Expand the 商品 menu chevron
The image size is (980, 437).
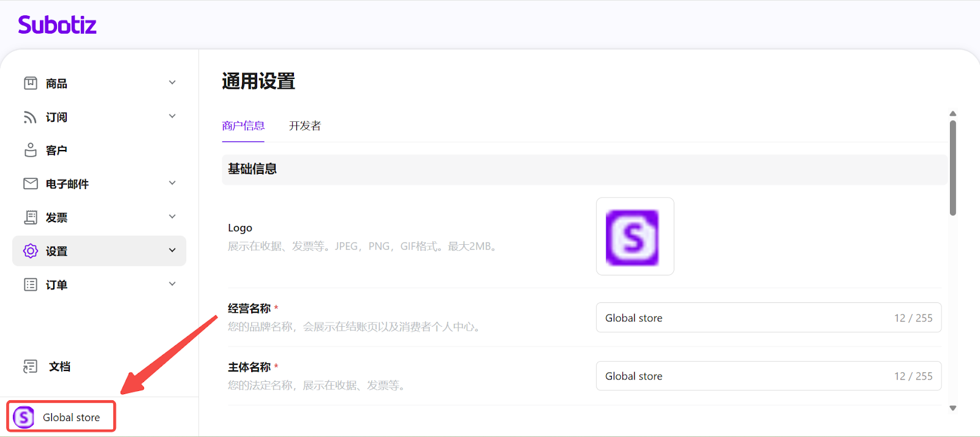click(172, 83)
